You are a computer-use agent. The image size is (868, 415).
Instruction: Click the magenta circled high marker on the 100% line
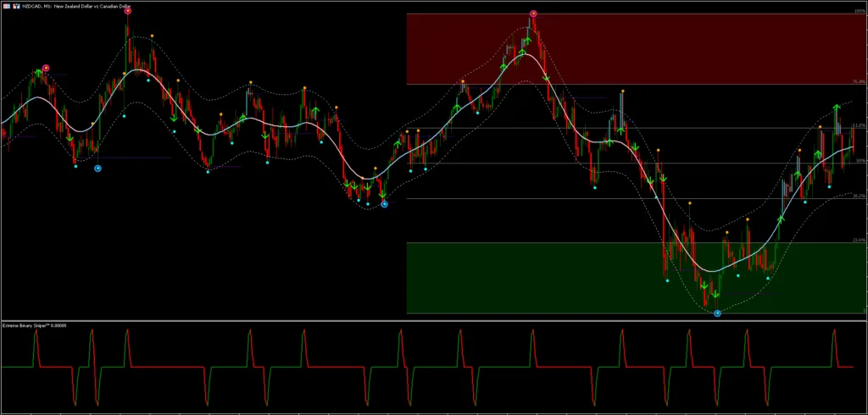tap(533, 14)
